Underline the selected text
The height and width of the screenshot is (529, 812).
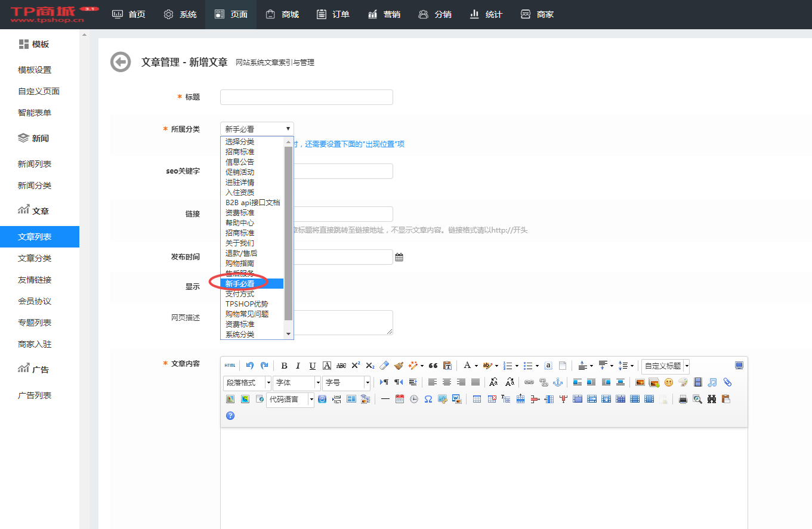(x=312, y=365)
